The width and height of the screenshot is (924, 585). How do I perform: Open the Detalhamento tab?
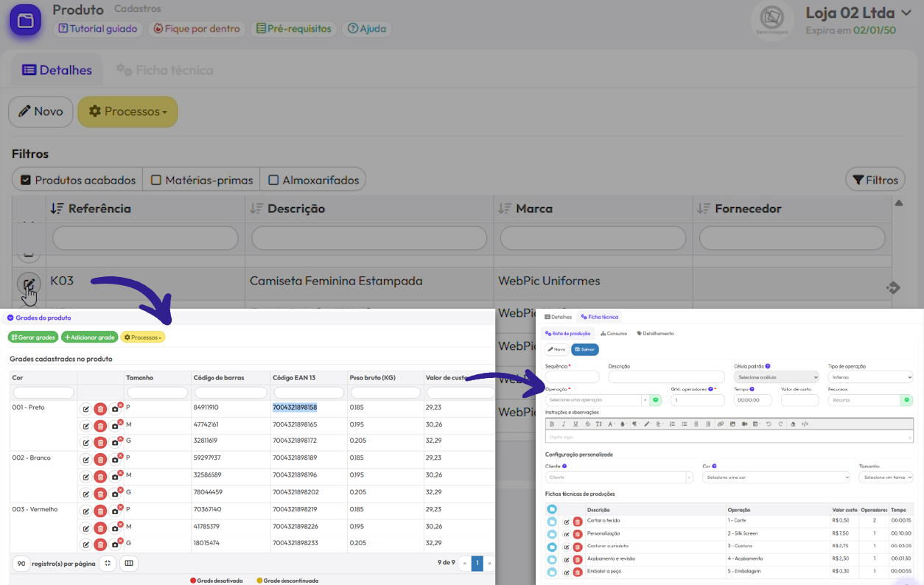[x=655, y=334]
